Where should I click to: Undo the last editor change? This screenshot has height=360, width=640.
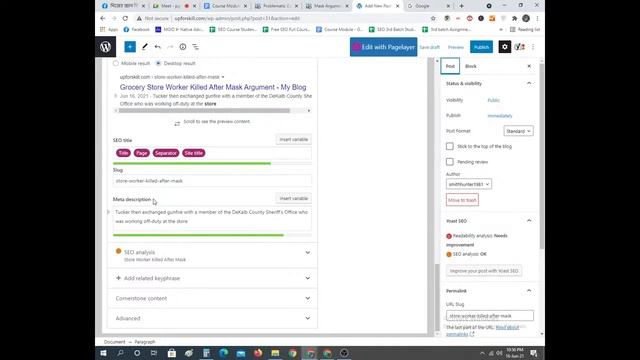(158, 47)
